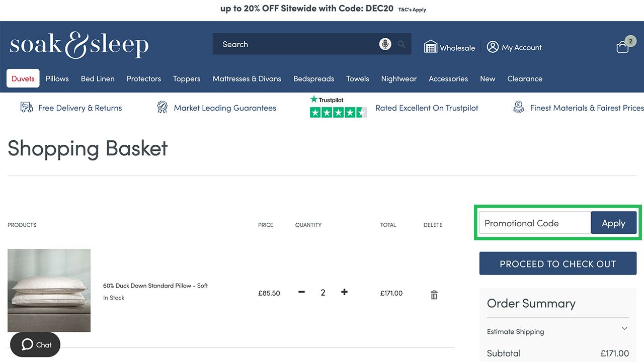The height and width of the screenshot is (362, 644).
Task: Click the Order Summary heading
Action: tap(531, 303)
